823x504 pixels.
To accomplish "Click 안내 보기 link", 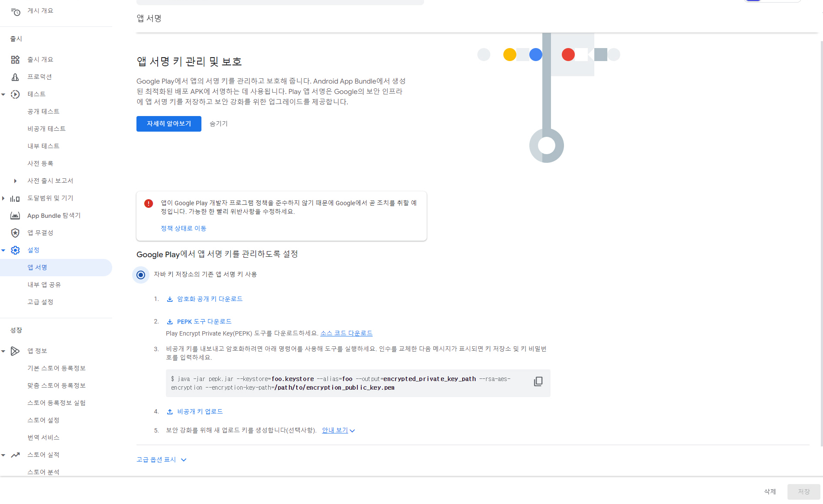I will coord(335,430).
